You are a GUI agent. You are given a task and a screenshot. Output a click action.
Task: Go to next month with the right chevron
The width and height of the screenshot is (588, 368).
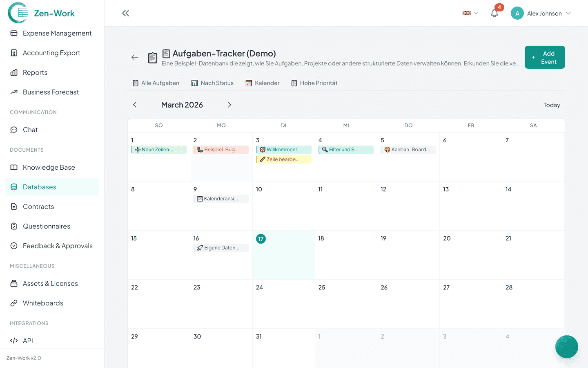click(x=229, y=105)
